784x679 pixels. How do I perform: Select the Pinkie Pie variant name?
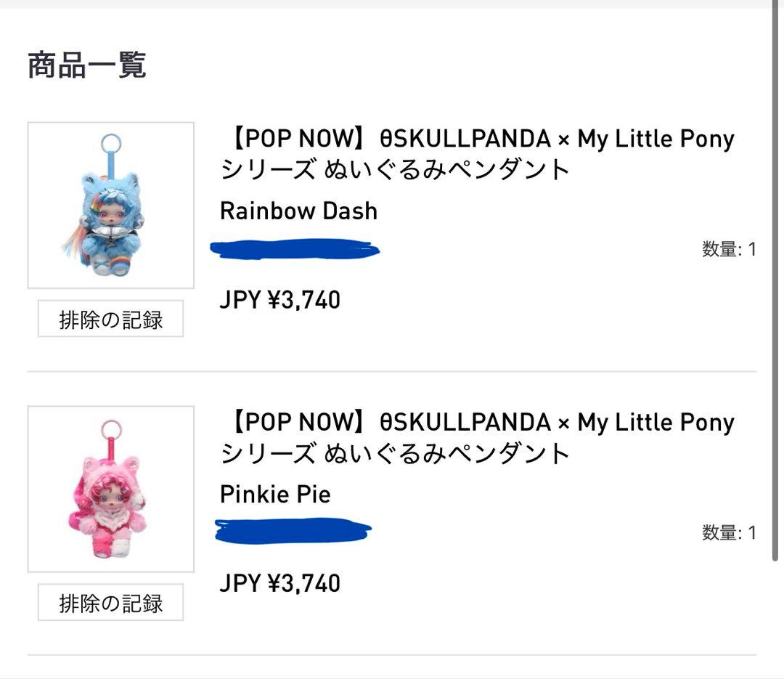pyautogui.click(x=275, y=495)
